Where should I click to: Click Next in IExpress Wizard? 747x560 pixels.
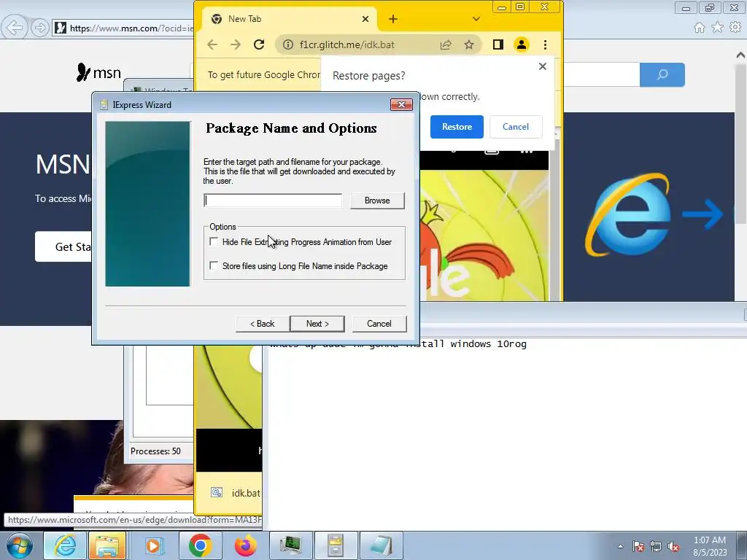point(317,324)
